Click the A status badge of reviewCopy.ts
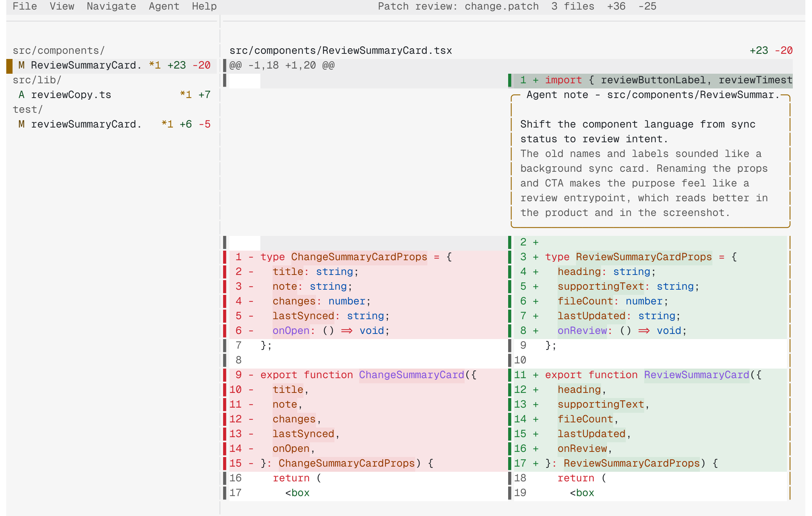The width and height of the screenshot is (812, 516). [21, 95]
